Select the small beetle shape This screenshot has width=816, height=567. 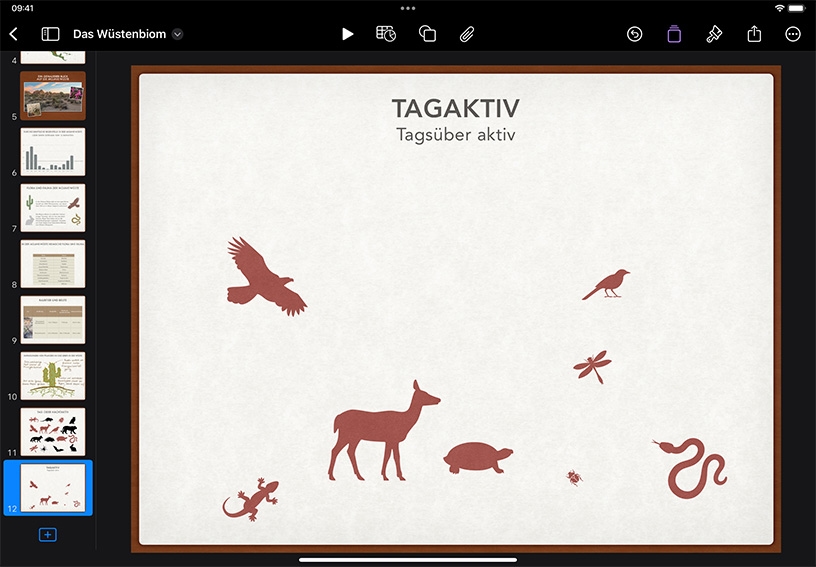pos(574,478)
